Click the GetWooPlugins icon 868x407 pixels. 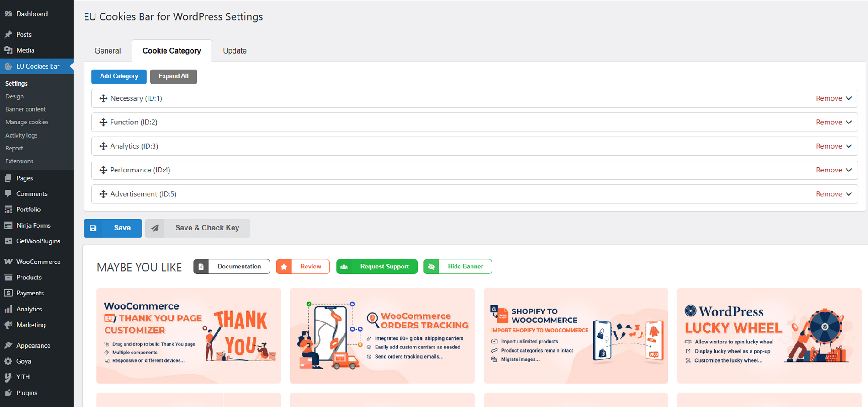tap(8, 241)
